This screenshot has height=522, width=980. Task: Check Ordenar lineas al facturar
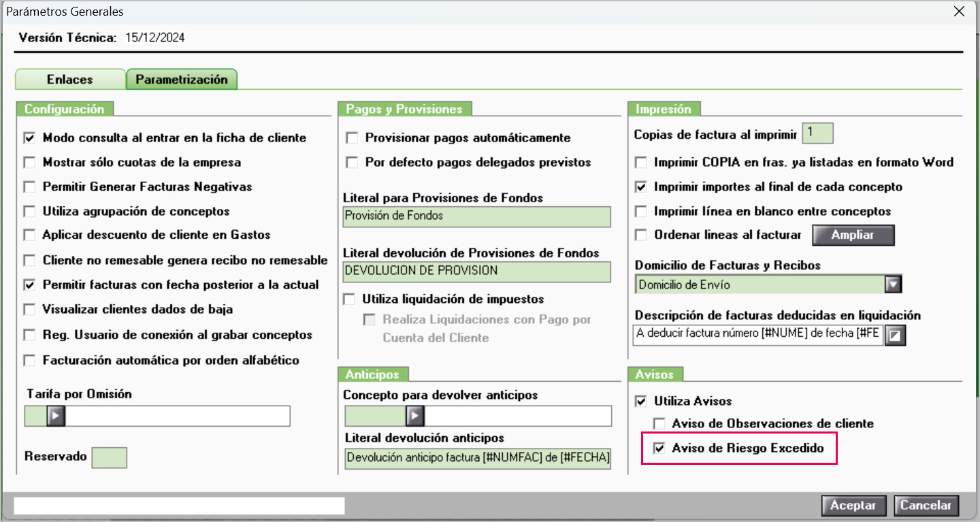pos(640,235)
